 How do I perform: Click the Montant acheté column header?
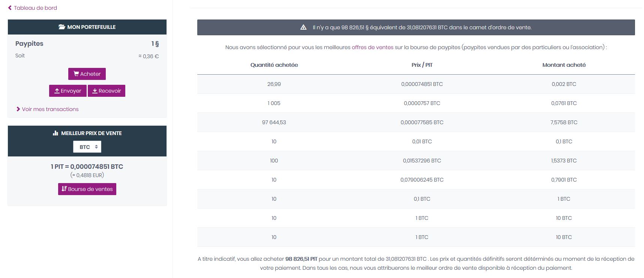point(564,65)
